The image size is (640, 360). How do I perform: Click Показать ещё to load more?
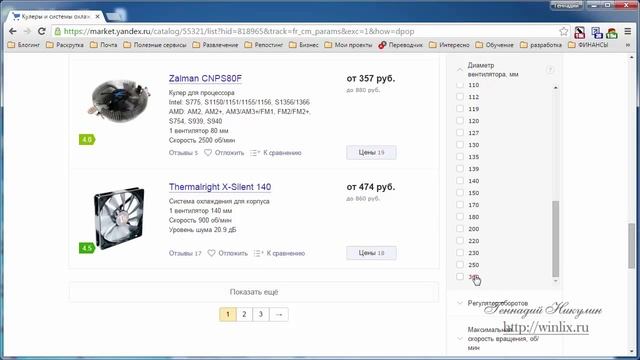click(x=254, y=292)
